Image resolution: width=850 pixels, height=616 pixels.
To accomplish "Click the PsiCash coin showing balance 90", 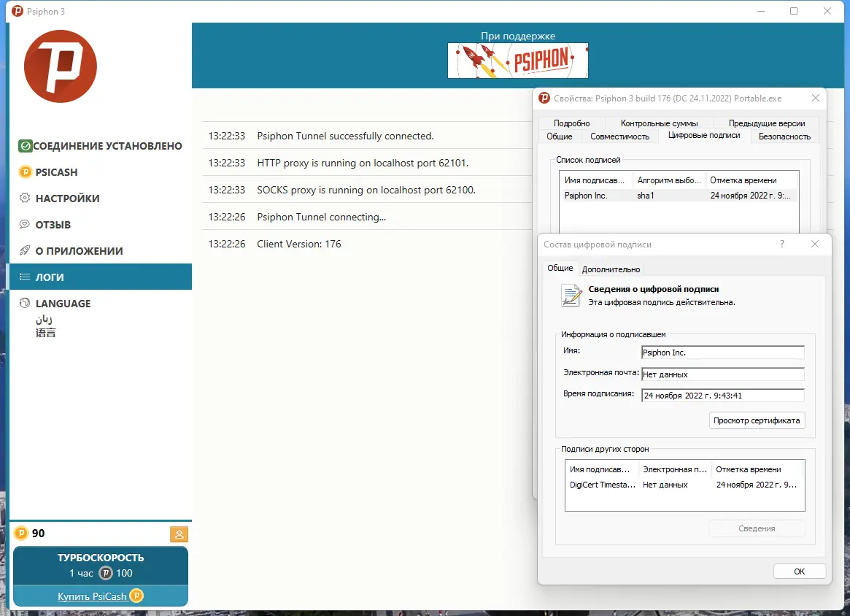I will click(x=21, y=534).
